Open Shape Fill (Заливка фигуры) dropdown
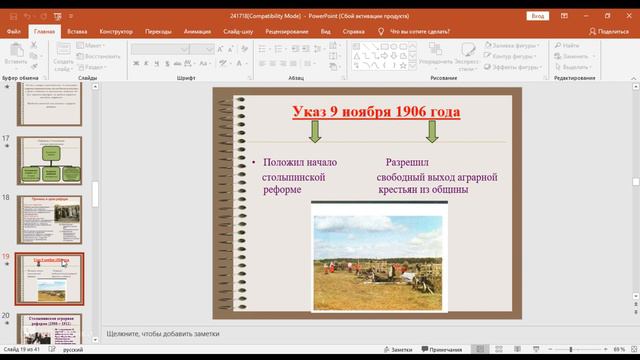This screenshot has height=360, width=640. click(512, 45)
